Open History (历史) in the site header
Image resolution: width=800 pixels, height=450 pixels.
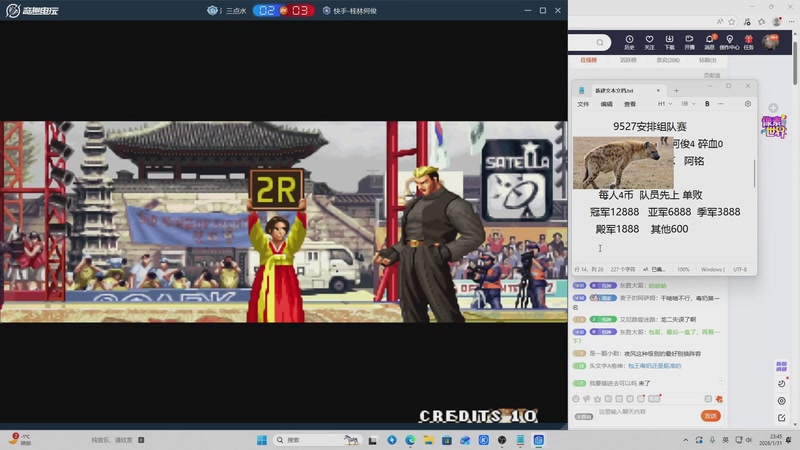click(629, 42)
